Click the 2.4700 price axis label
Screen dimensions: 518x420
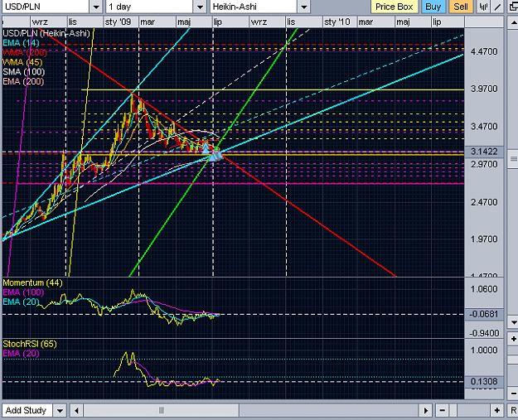484,202
